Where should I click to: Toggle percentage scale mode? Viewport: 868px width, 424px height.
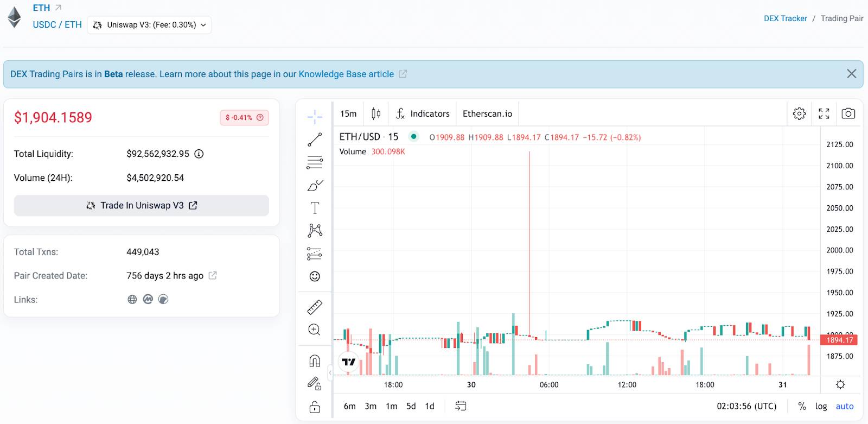pos(802,406)
